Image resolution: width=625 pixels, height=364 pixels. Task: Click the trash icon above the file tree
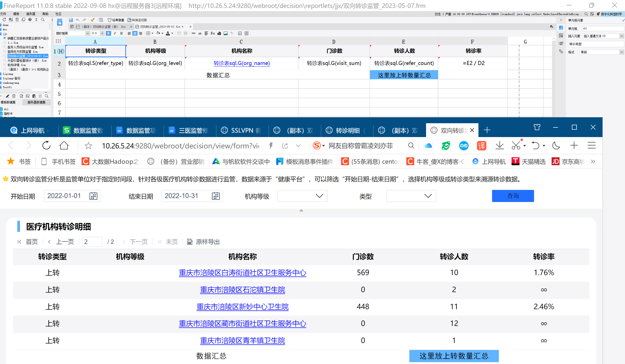[x=17, y=20]
